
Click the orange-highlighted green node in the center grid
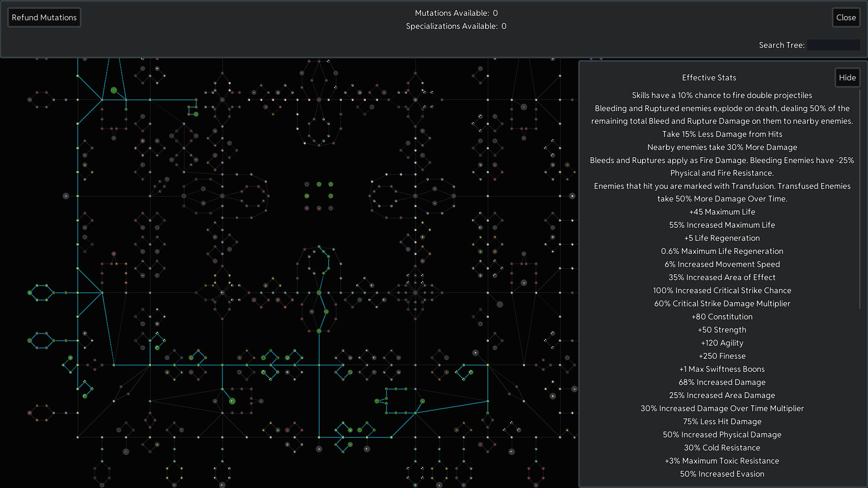pyautogui.click(x=307, y=196)
